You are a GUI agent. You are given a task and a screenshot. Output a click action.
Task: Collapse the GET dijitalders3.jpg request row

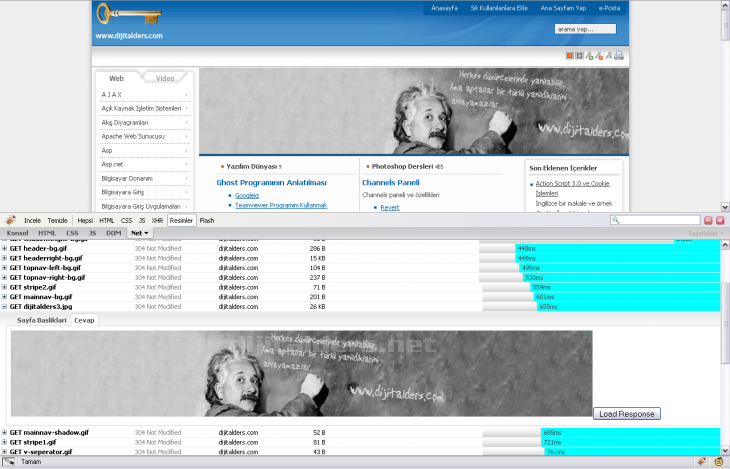[4, 307]
